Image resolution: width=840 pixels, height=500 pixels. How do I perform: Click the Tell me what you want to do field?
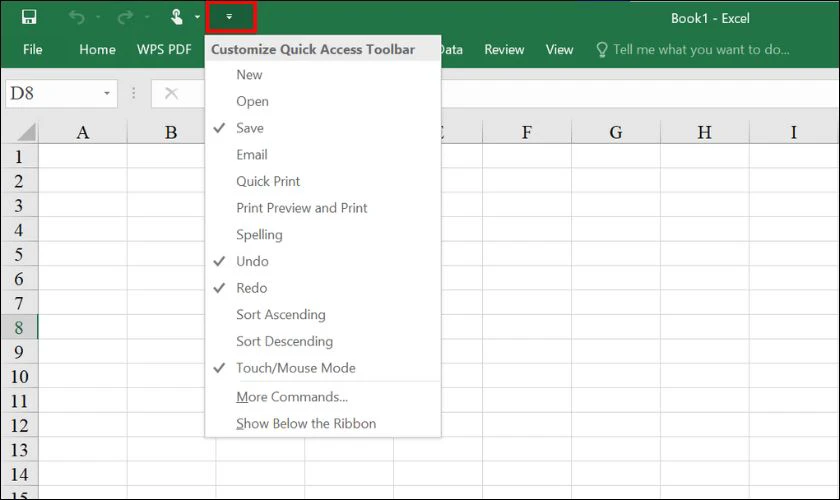click(x=701, y=50)
